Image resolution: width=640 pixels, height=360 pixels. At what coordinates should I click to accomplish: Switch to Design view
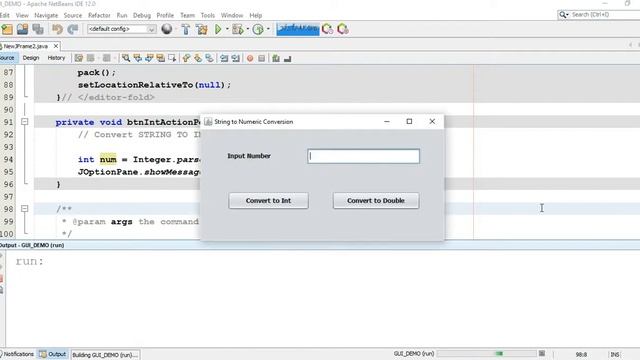point(31,58)
